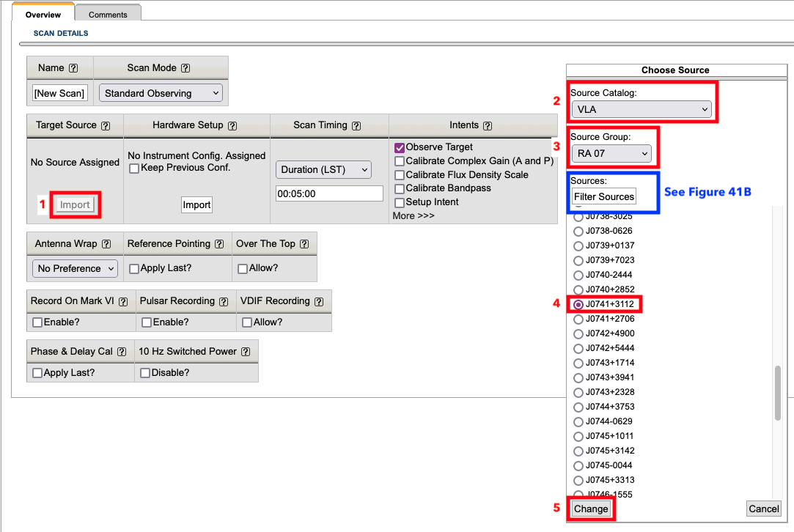The image size is (794, 532).
Task: Open the Source Group RA 07 dropdown
Action: (x=611, y=154)
